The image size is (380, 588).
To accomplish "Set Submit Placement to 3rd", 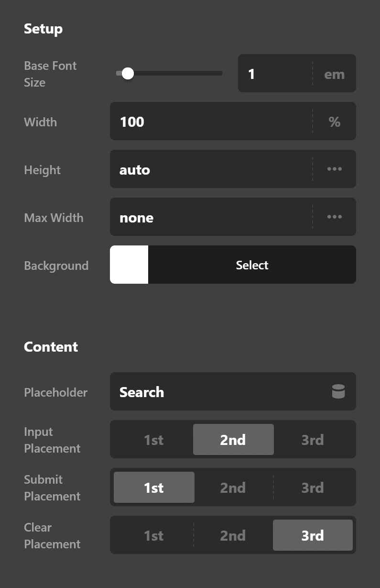I will pyautogui.click(x=312, y=487).
